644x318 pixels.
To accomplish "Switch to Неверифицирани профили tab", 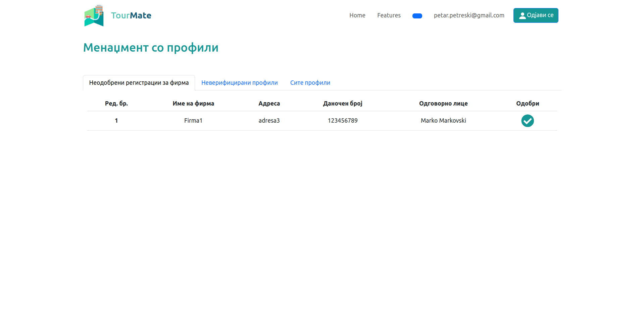I will [x=239, y=83].
